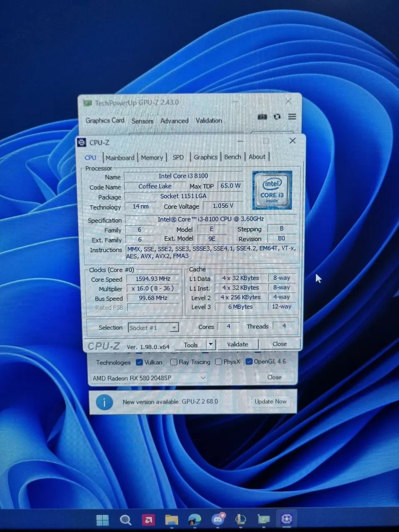Open GPU-Z Validation tab
Viewport: 399px width, 532px height.
tap(209, 121)
